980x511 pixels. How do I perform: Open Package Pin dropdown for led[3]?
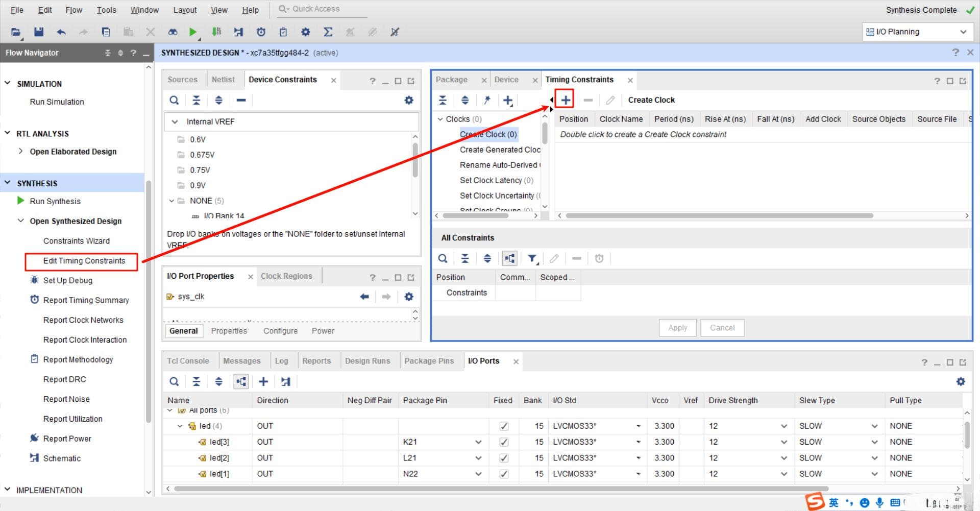click(x=478, y=442)
